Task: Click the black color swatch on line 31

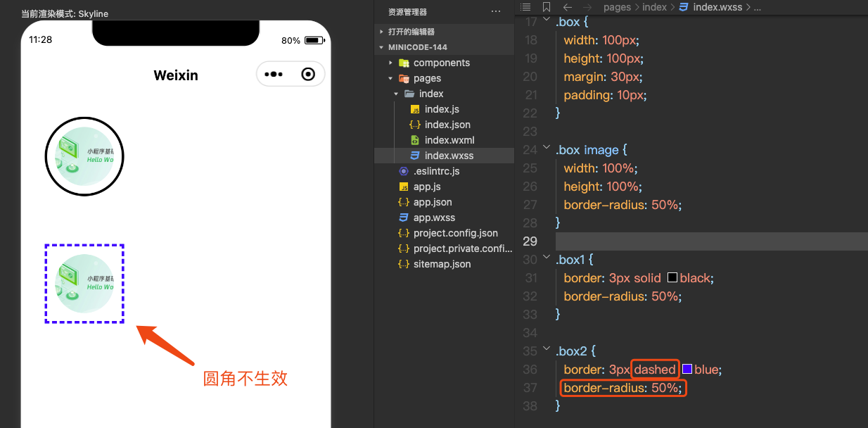Action: tap(672, 278)
